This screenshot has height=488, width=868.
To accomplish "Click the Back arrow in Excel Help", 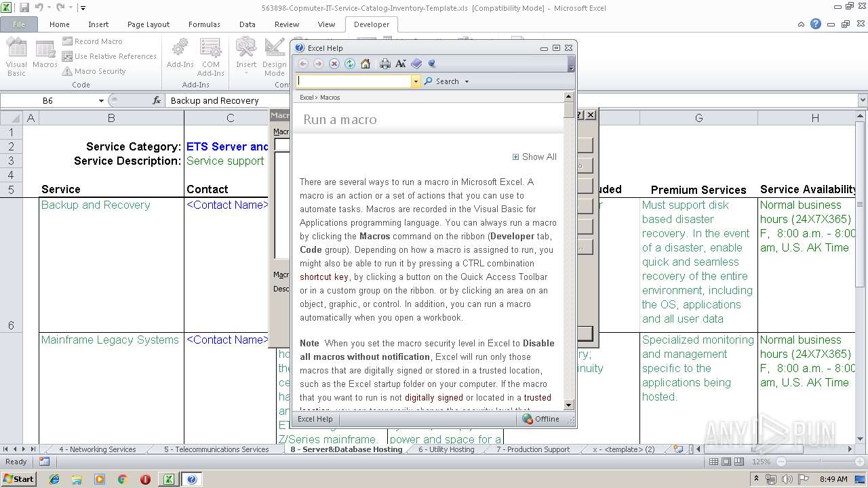I will [x=303, y=64].
